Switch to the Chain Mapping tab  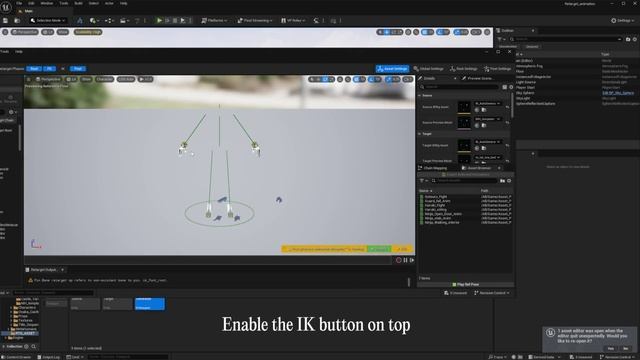tap(433, 168)
